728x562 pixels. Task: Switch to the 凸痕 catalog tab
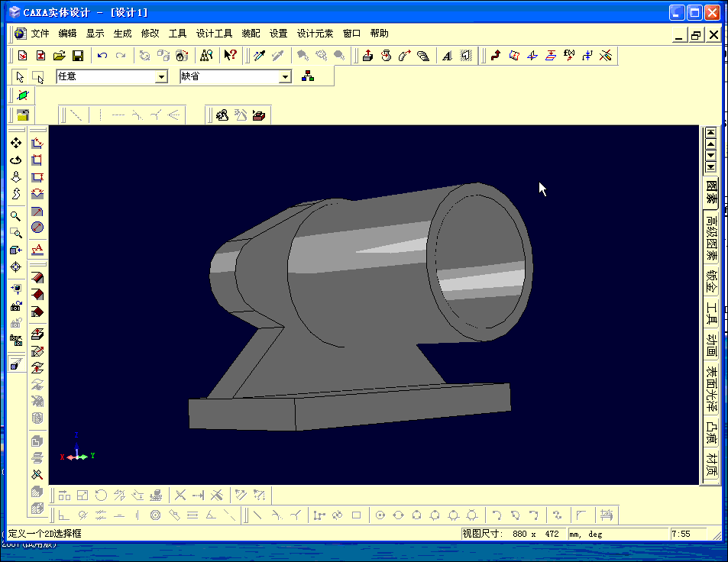tap(711, 432)
